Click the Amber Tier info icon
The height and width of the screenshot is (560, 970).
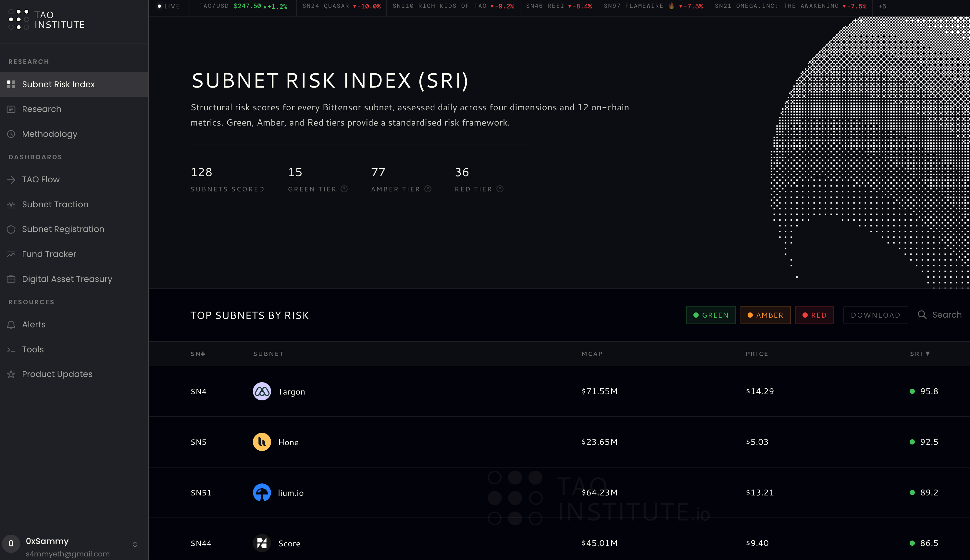click(428, 189)
